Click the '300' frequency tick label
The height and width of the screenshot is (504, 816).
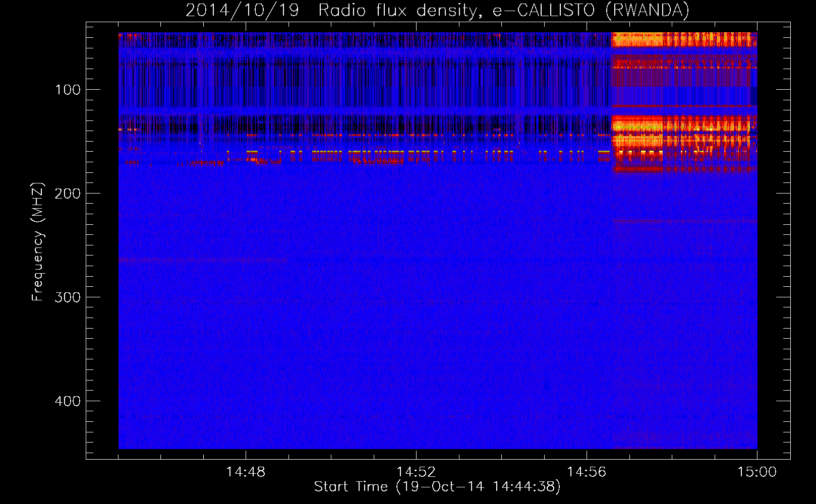(x=68, y=297)
